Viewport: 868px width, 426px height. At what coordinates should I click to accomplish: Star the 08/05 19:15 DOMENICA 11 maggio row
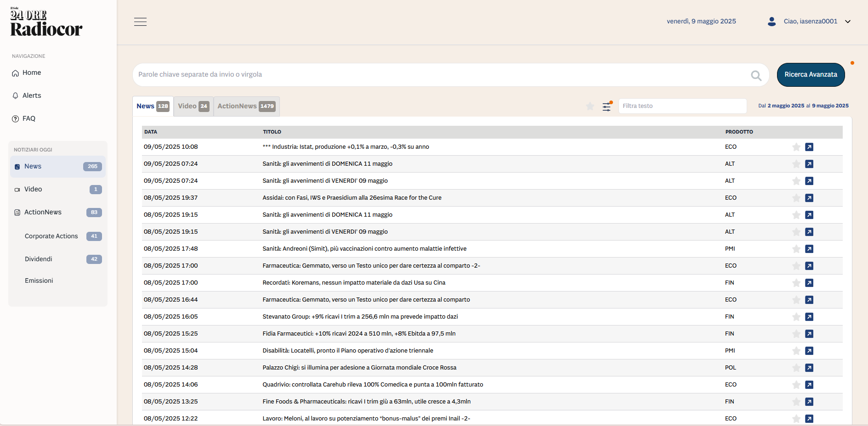tap(796, 215)
